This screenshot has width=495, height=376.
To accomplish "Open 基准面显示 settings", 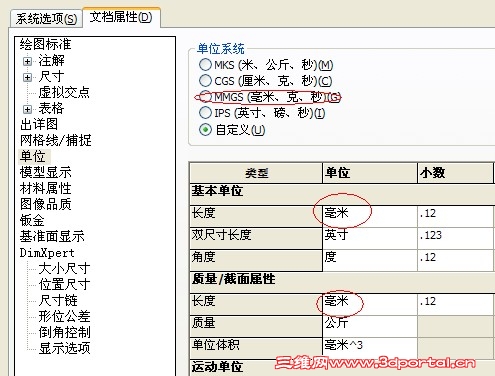I will (x=52, y=236).
